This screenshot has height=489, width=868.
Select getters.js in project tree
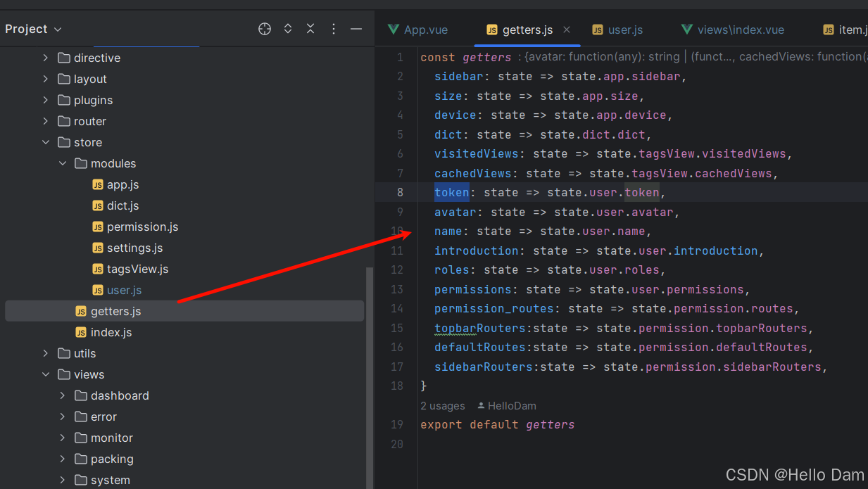(184, 311)
